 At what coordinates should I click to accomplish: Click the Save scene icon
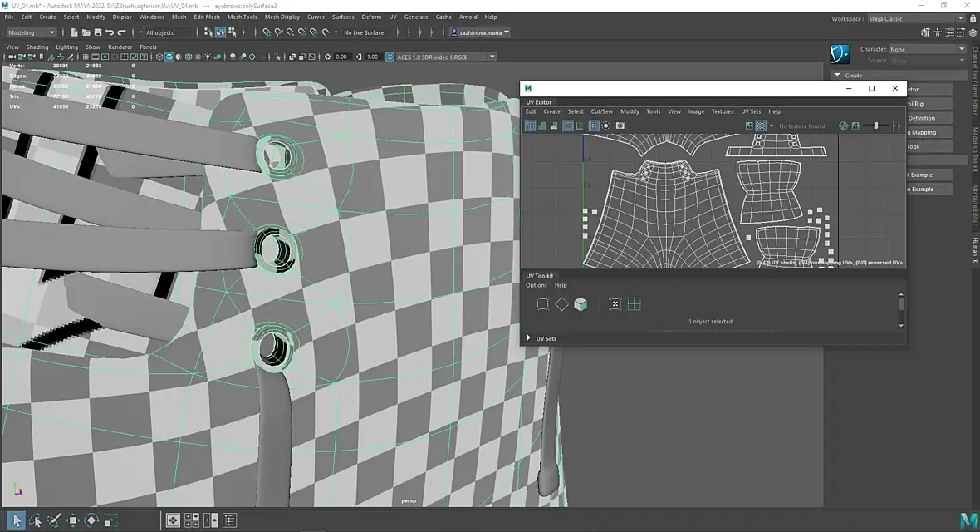[x=98, y=32]
